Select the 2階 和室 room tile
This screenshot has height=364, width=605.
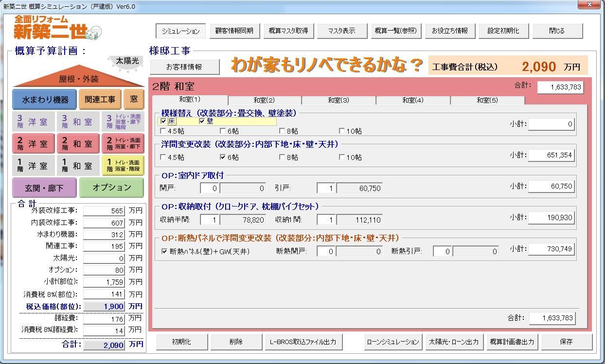[77, 144]
